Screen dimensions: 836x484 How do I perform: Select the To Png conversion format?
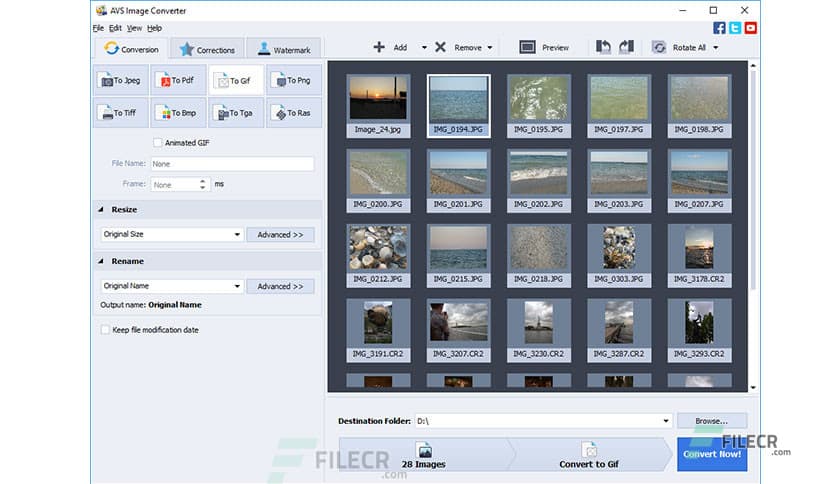[294, 80]
